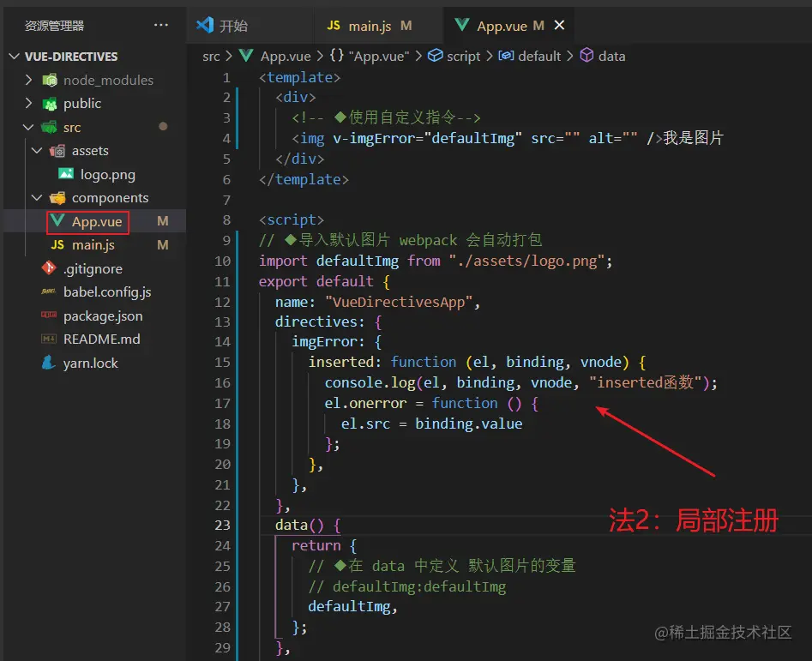812x661 pixels.
Task: Click VS Code logo on 开始 tab
Action: point(205,25)
